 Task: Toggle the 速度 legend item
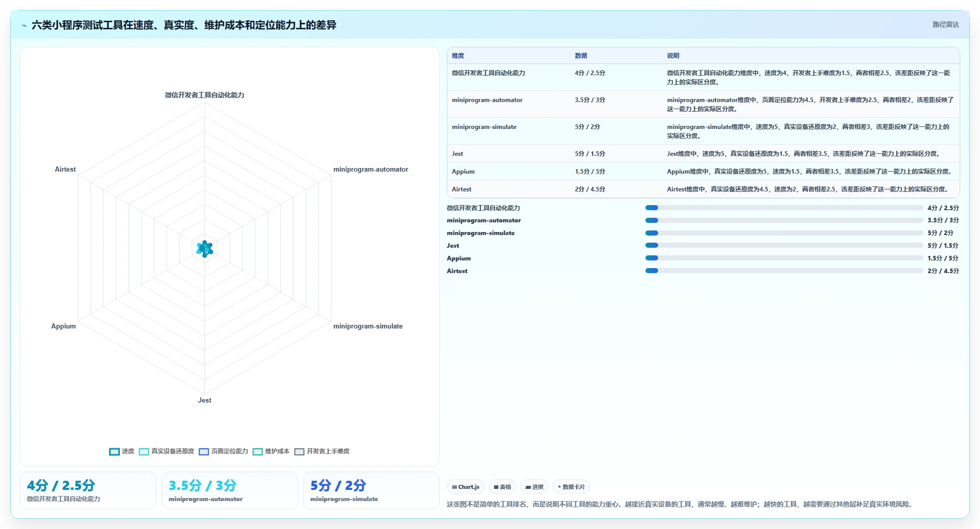(122, 451)
